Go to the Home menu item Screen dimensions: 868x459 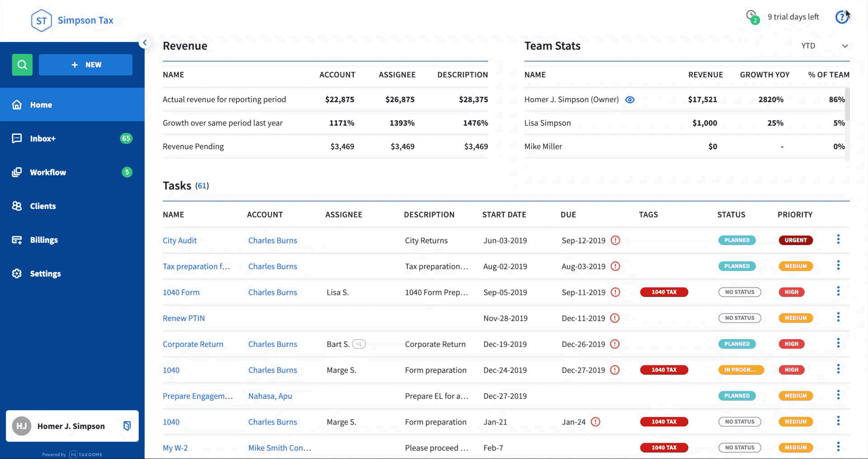click(72, 104)
